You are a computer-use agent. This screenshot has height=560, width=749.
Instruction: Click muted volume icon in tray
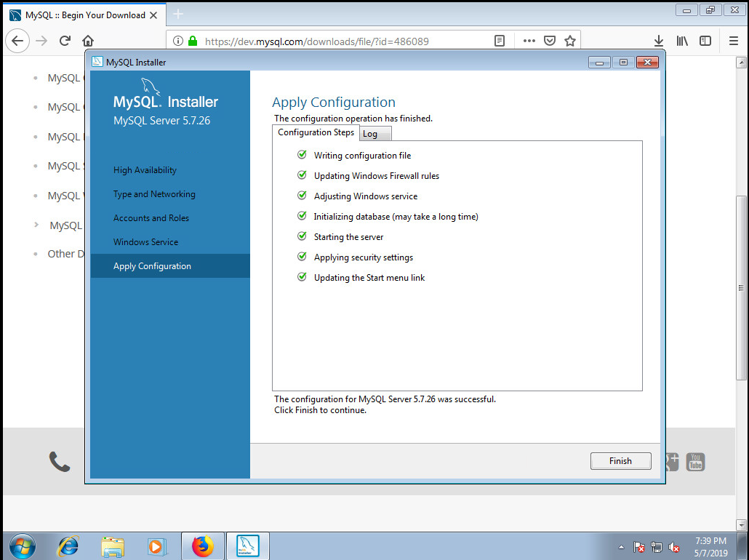pos(674,547)
